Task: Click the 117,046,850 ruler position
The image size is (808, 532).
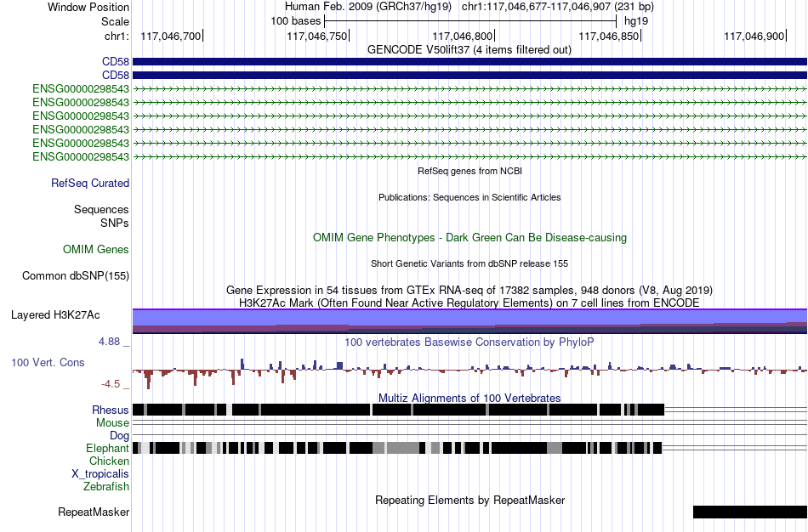Action: (x=609, y=36)
